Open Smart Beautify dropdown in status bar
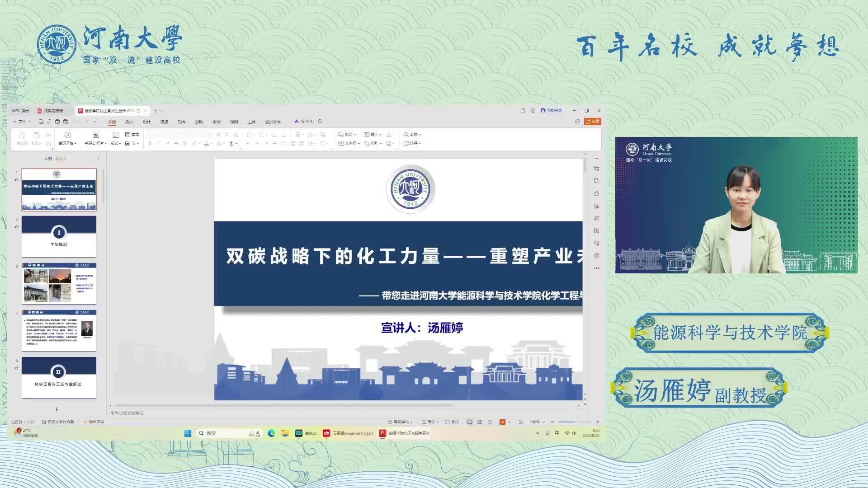Image resolution: width=868 pixels, height=488 pixels. pyautogui.click(x=400, y=422)
